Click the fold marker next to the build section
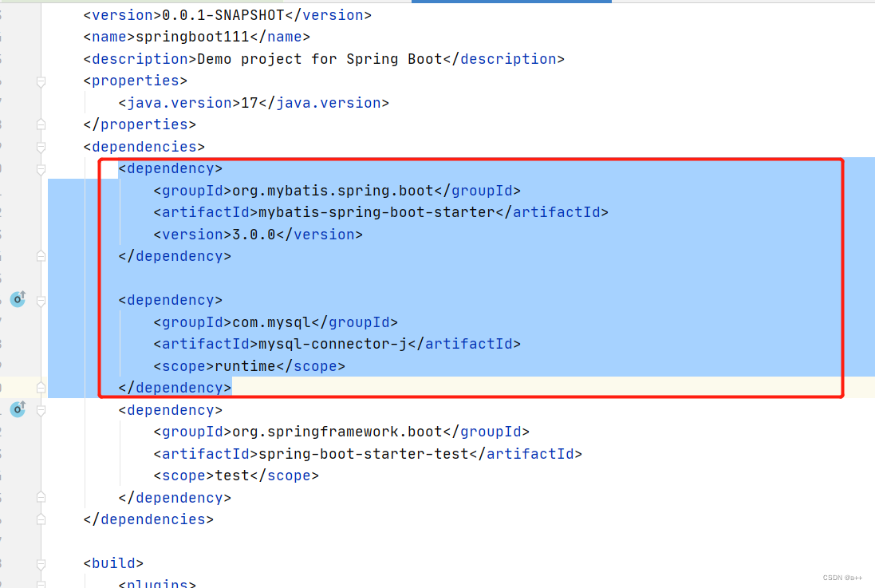 [40, 562]
